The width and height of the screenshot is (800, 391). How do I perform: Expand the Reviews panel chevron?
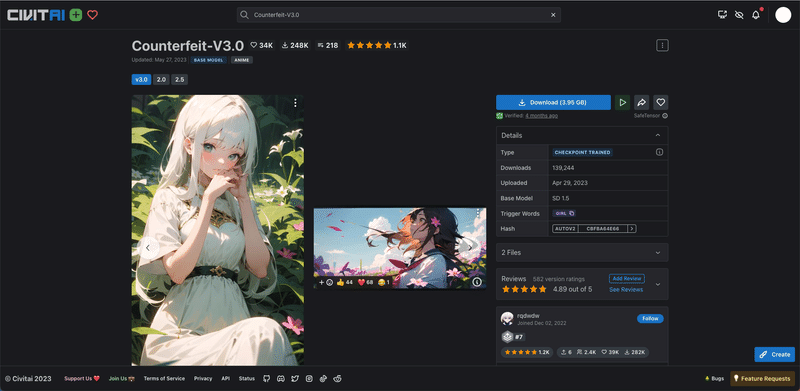tap(658, 284)
